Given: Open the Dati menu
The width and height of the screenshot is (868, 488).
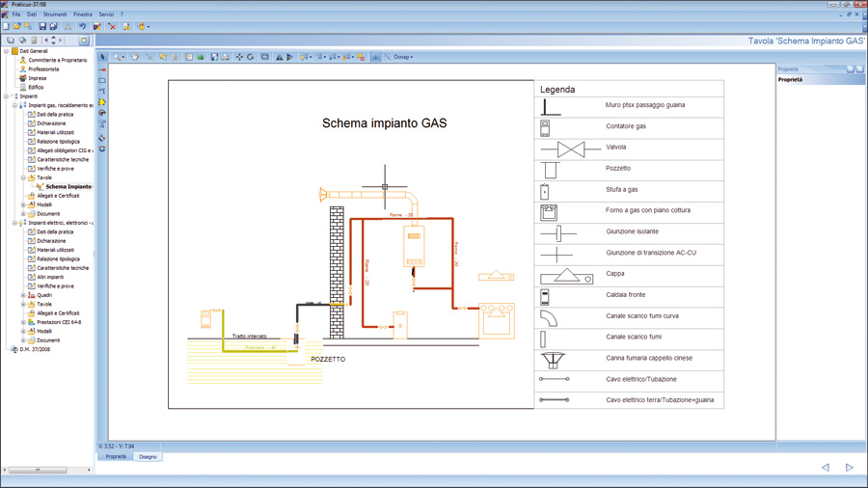Looking at the screenshot, I should pyautogui.click(x=32, y=14).
